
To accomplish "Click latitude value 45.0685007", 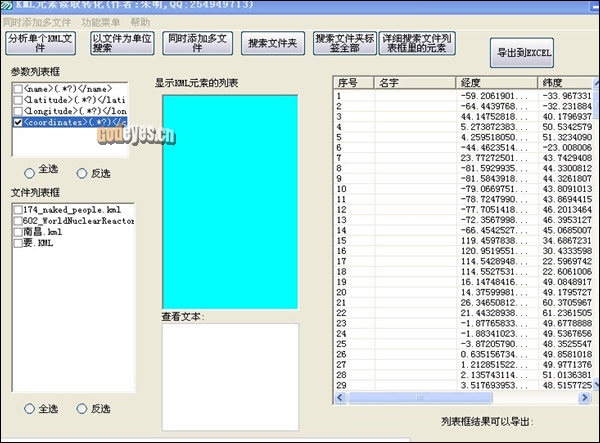I will tap(567, 230).
